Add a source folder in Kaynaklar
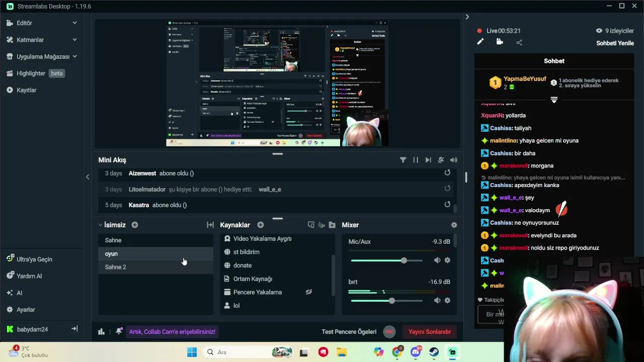The image size is (644, 362). tap(332, 225)
